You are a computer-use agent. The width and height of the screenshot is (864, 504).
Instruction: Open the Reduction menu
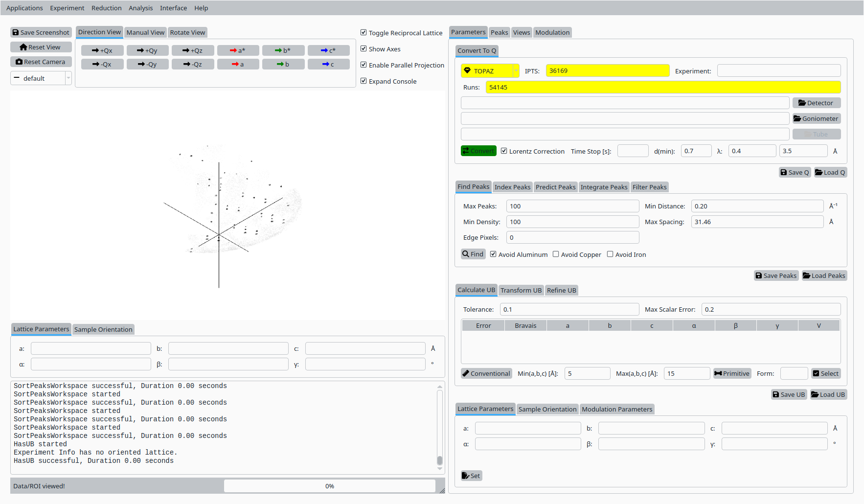tap(106, 8)
